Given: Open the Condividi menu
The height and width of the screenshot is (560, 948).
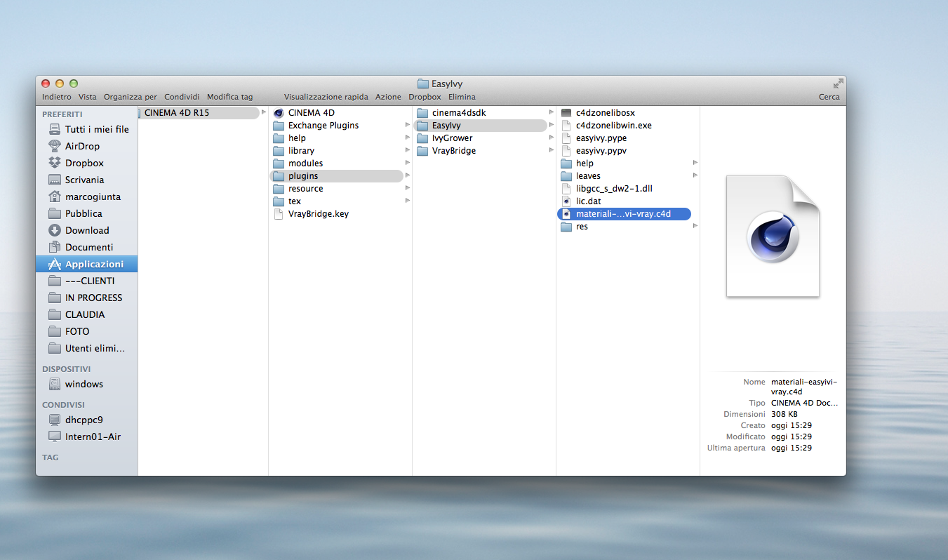Looking at the screenshot, I should 182,97.
